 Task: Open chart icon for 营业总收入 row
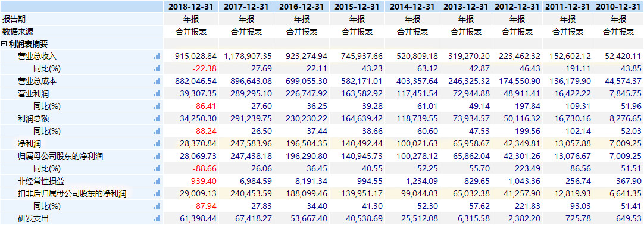[157, 56]
